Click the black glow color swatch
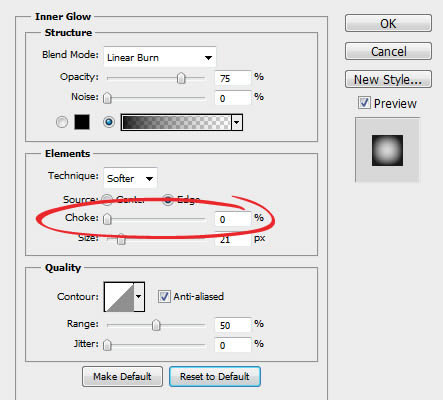The image size is (443, 400). click(82, 122)
